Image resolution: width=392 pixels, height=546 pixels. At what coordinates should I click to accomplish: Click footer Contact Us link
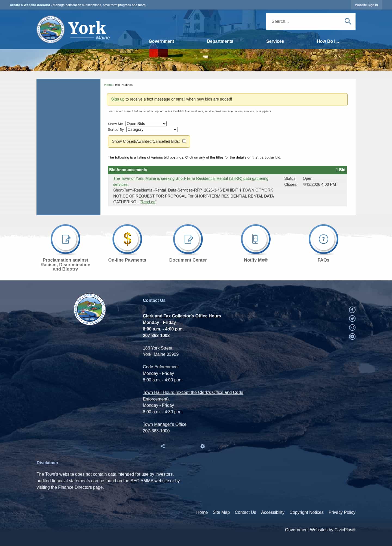[x=245, y=512]
